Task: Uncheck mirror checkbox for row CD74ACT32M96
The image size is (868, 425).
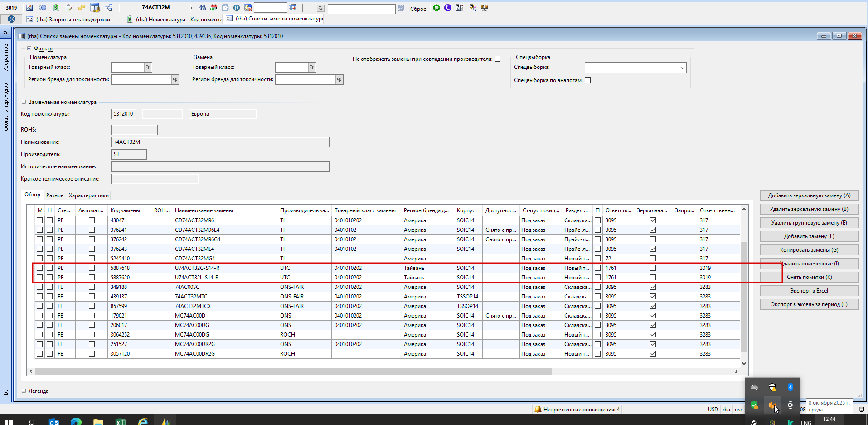Action: [x=653, y=220]
